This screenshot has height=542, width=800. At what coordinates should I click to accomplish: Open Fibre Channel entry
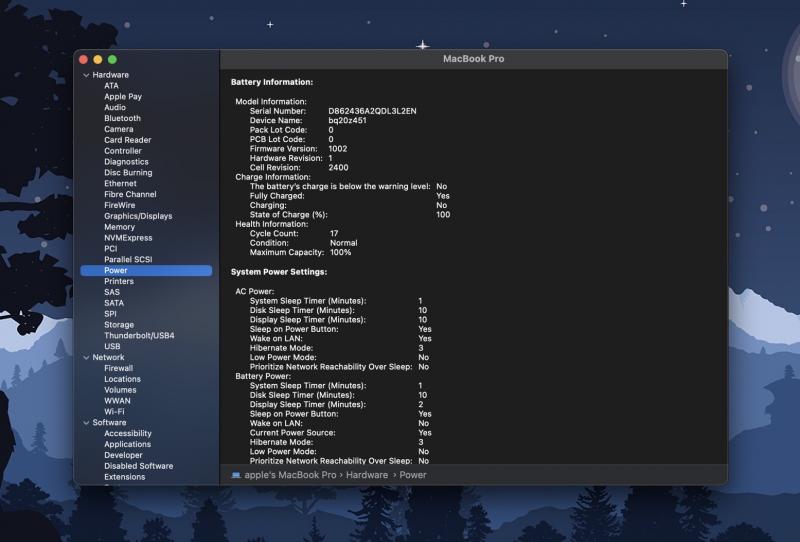[130, 194]
